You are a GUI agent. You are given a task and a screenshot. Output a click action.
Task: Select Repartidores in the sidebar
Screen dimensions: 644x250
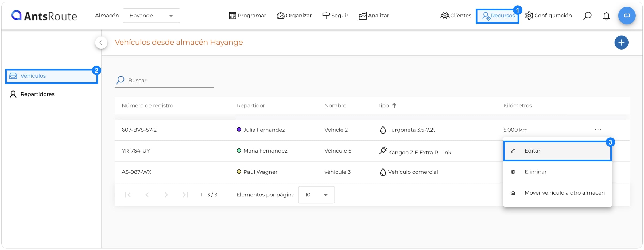coord(32,94)
